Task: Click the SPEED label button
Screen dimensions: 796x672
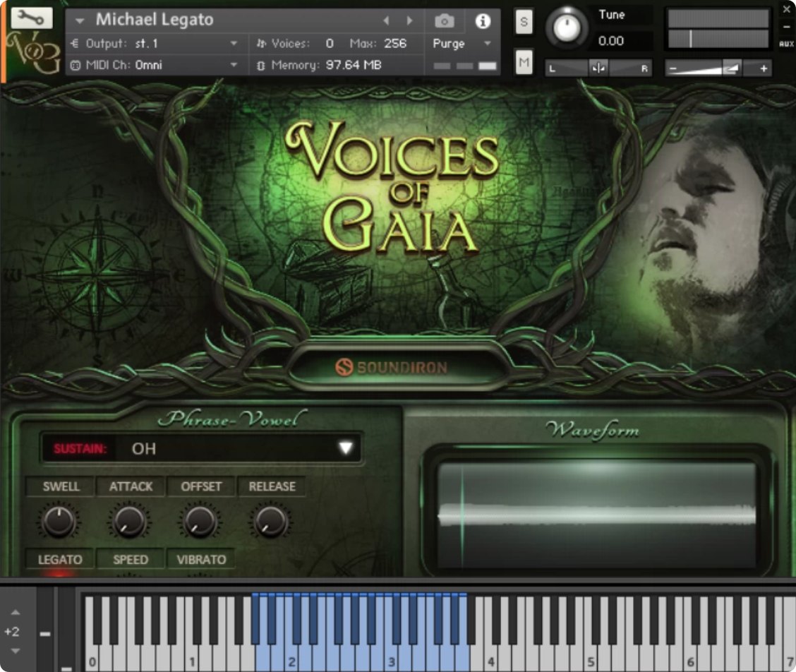Action: (131, 559)
